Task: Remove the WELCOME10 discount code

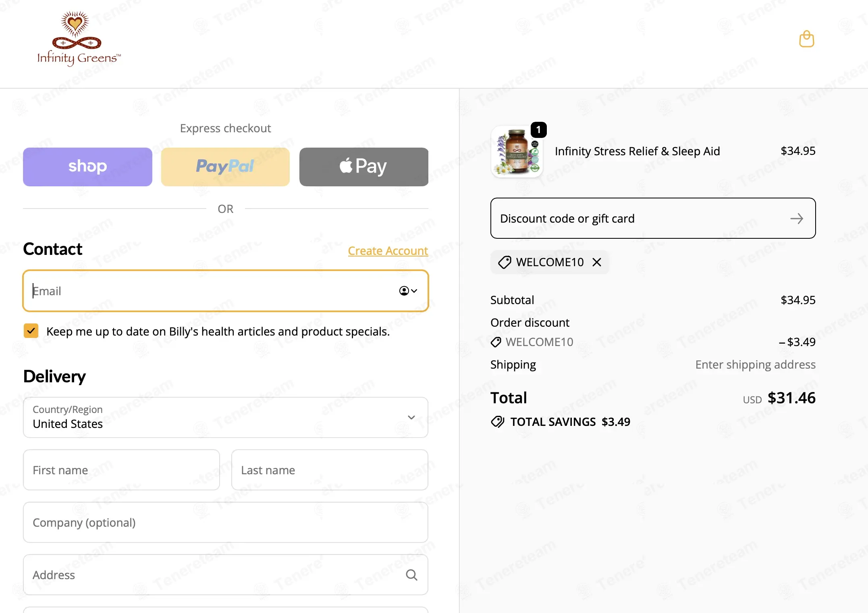Action: 597,262
